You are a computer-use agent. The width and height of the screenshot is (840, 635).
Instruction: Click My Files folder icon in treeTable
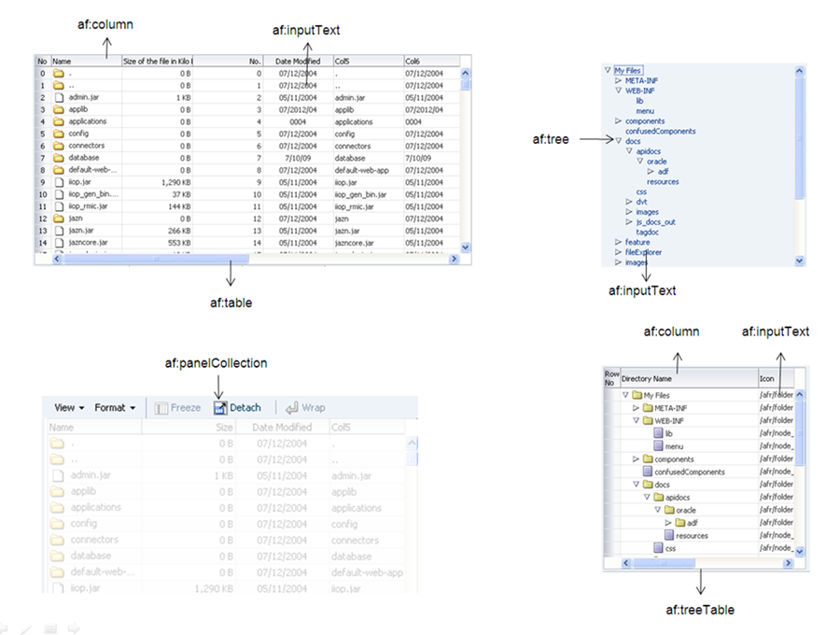(637, 395)
